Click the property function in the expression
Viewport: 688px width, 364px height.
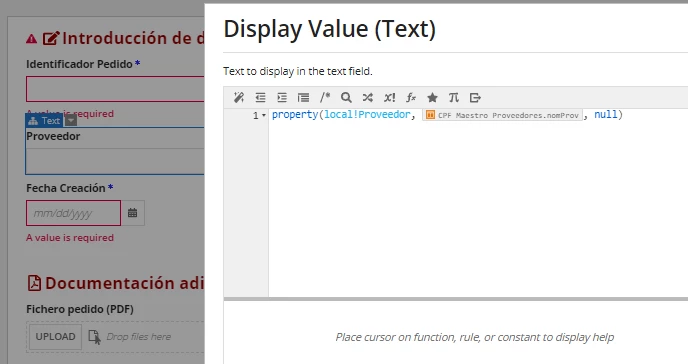tap(295, 115)
